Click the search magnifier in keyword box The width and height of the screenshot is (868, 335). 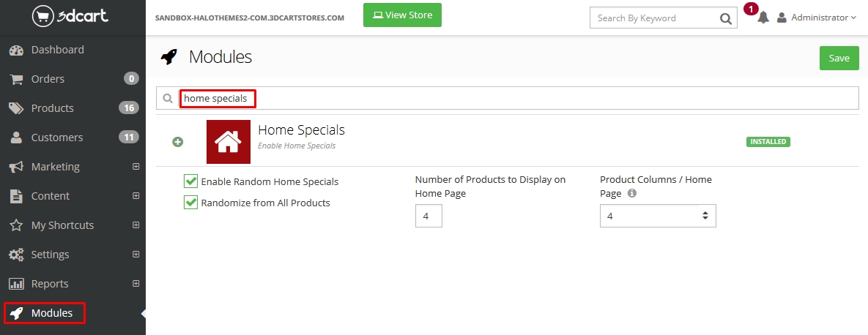coord(724,18)
